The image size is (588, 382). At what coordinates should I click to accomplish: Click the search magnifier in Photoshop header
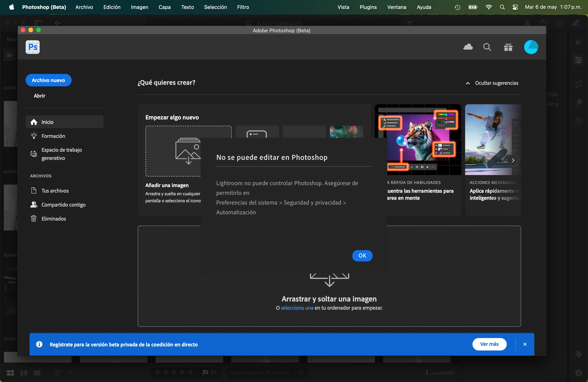[x=487, y=47]
